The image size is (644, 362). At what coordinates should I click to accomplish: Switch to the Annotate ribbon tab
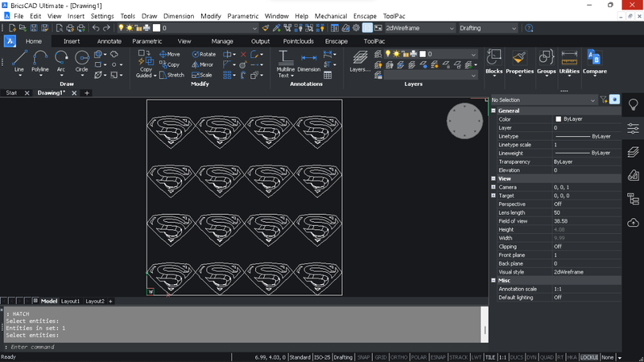[x=109, y=41]
